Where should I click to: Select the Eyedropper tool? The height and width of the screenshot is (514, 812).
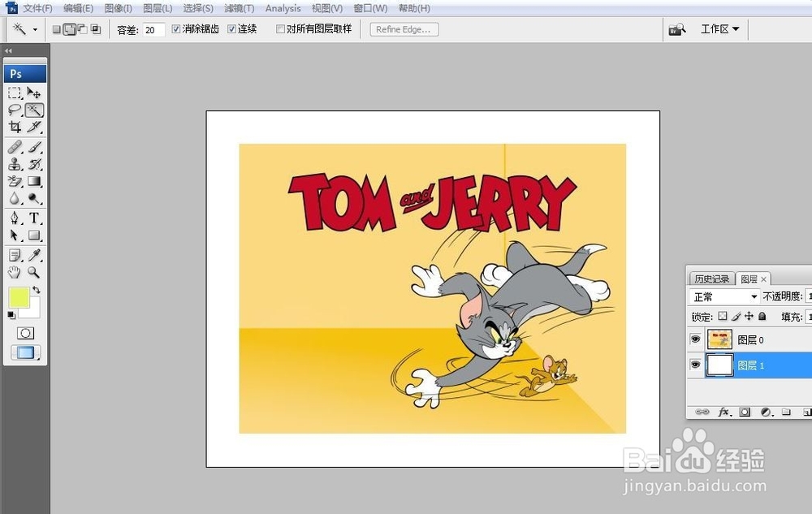click(34, 255)
